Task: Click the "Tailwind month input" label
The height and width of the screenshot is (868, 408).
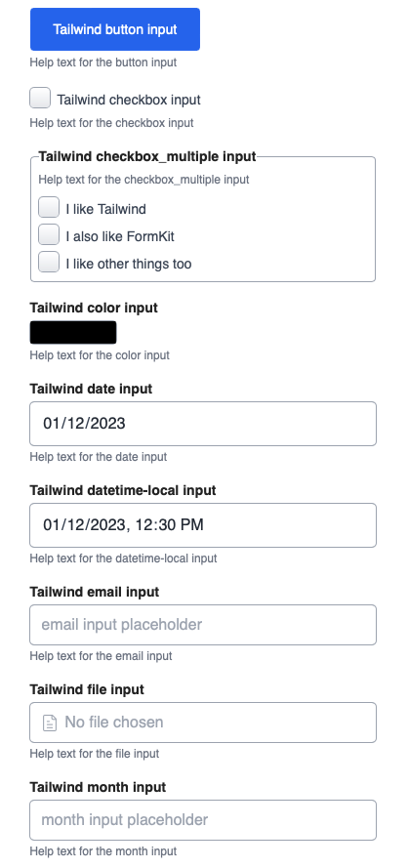Action: [x=98, y=787]
